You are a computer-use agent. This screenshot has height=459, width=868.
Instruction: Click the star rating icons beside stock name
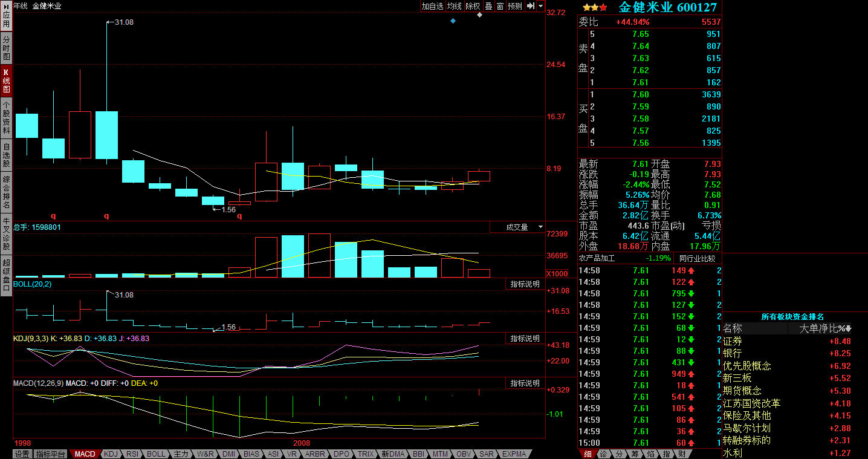pyautogui.click(x=595, y=7)
